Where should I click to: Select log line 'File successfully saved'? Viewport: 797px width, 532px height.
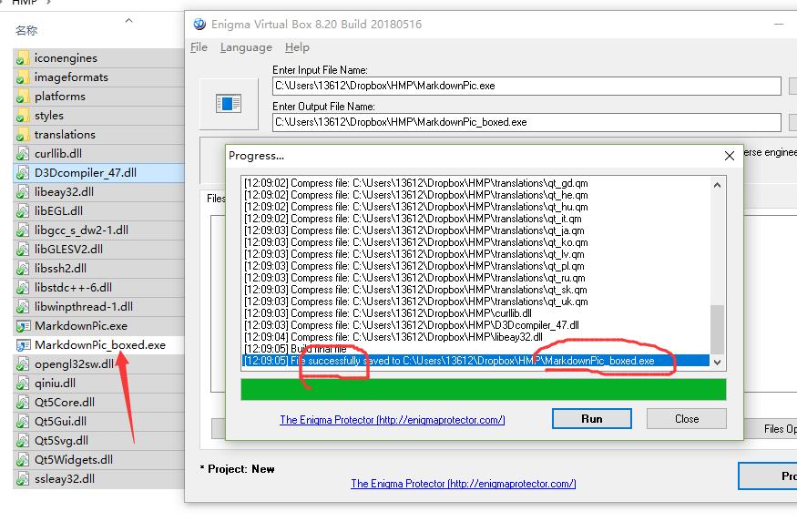(x=475, y=361)
